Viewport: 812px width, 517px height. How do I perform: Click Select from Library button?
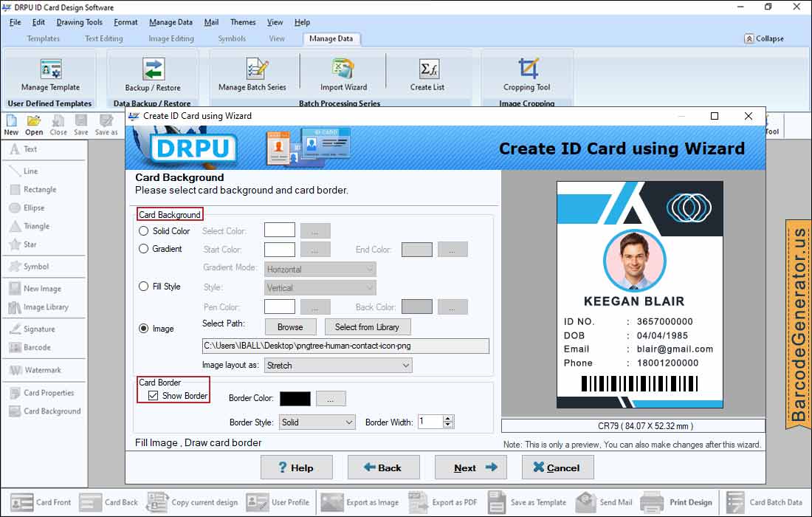(x=367, y=327)
